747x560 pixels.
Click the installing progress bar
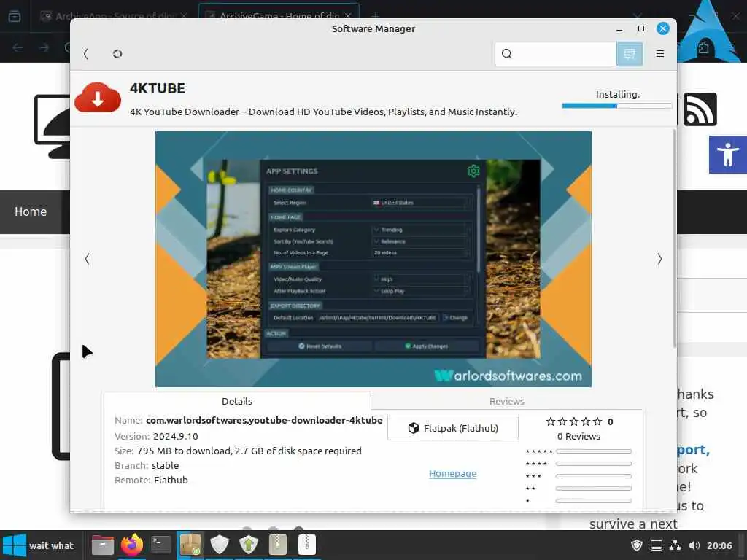(617, 106)
